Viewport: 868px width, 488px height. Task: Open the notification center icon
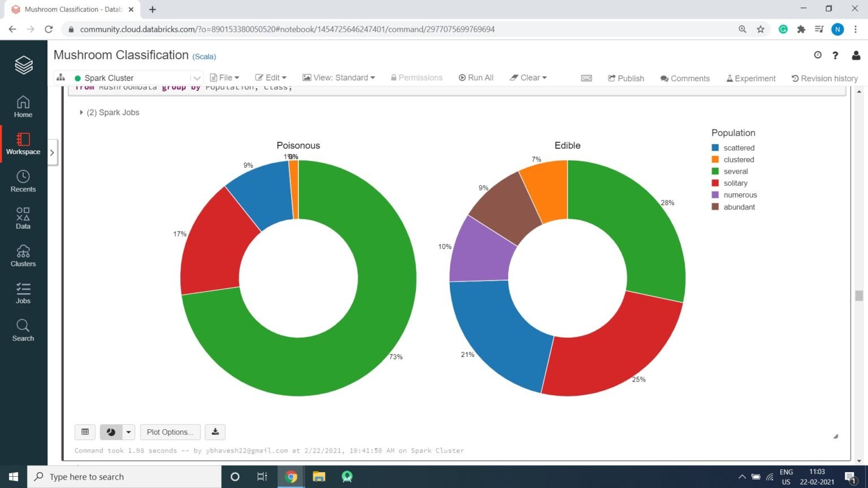(851, 477)
